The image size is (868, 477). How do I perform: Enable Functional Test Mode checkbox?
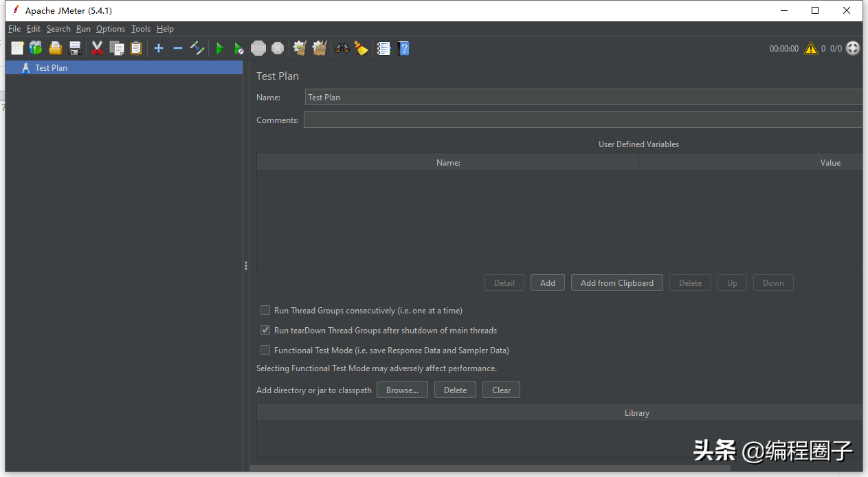point(265,351)
